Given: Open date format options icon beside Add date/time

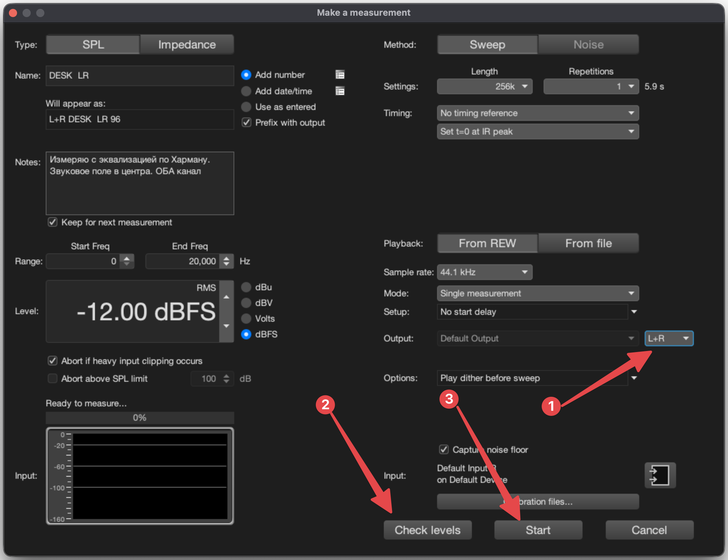Looking at the screenshot, I should click(x=340, y=91).
